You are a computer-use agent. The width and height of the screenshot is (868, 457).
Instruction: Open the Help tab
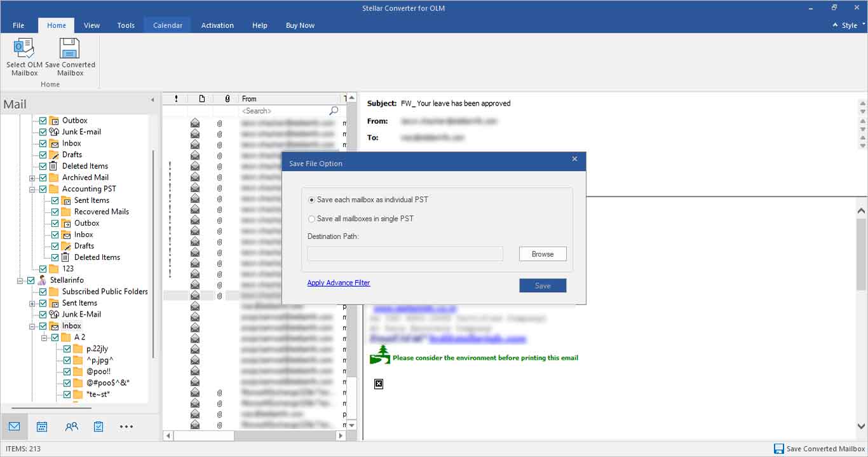259,25
